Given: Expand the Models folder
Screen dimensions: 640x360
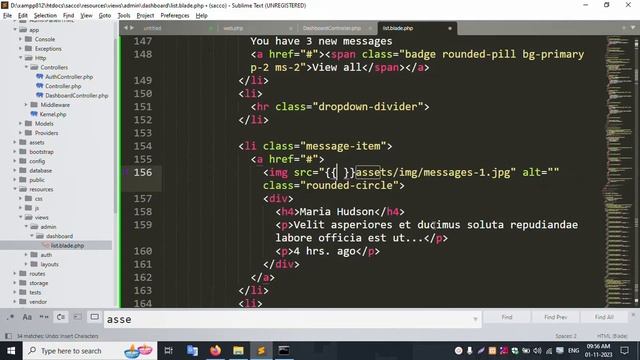Looking at the screenshot, I should pos(20,123).
